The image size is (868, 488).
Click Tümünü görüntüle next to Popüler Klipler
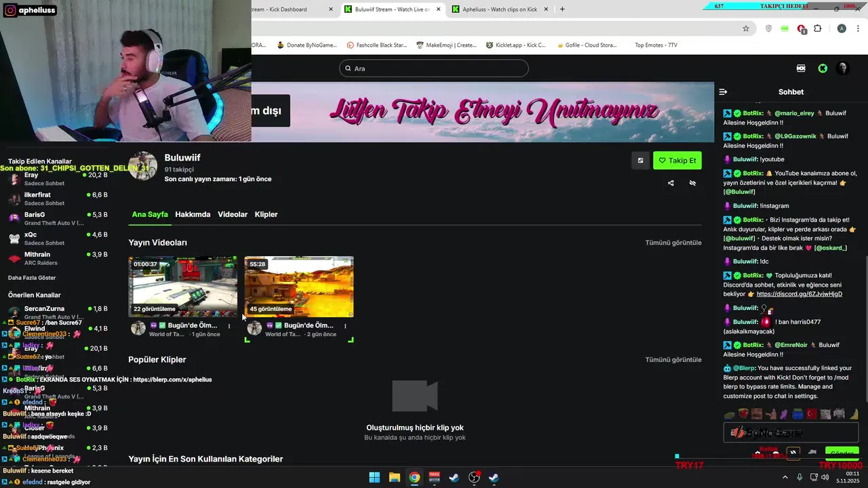point(673,360)
